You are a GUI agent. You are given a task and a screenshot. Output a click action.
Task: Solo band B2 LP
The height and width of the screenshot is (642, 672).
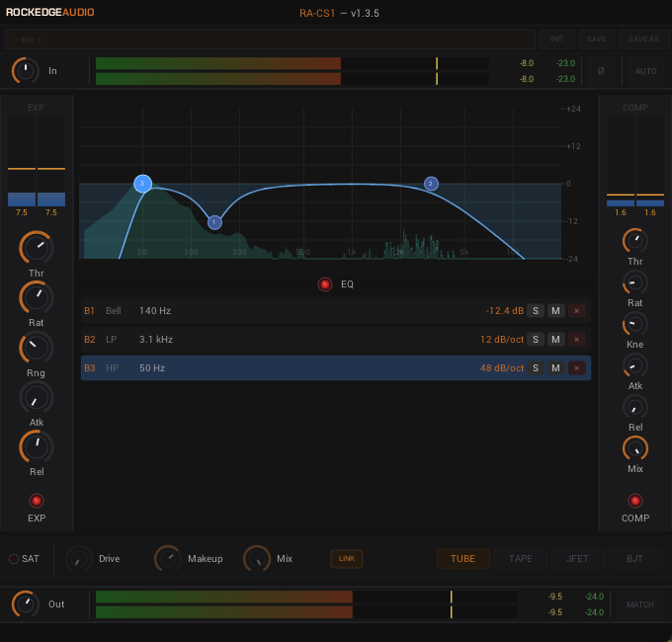pos(536,340)
